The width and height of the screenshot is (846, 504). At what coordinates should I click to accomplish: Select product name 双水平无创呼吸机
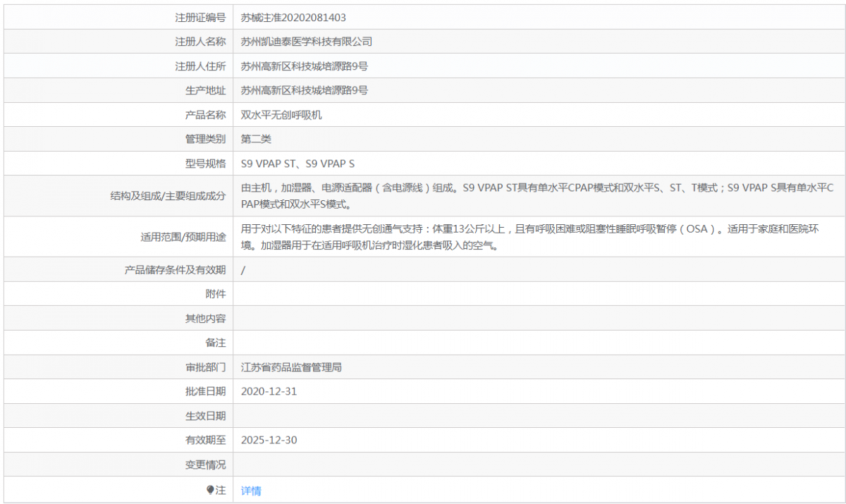(281, 115)
